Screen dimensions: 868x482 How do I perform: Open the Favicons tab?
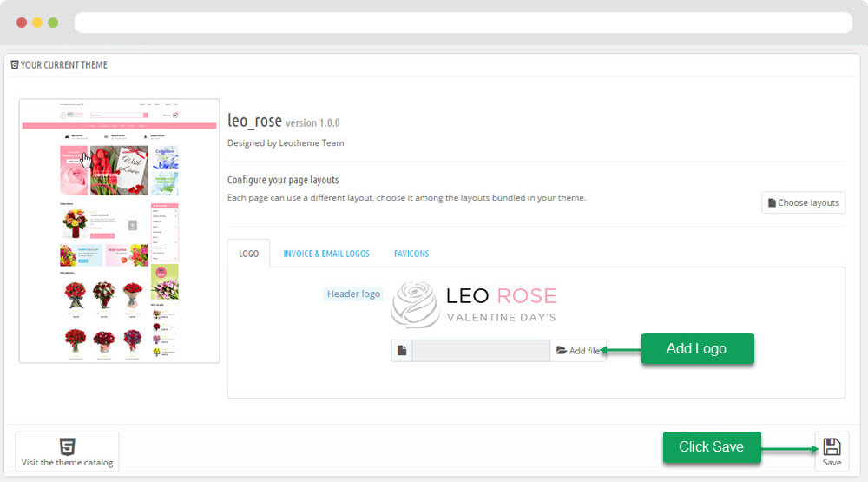click(411, 254)
